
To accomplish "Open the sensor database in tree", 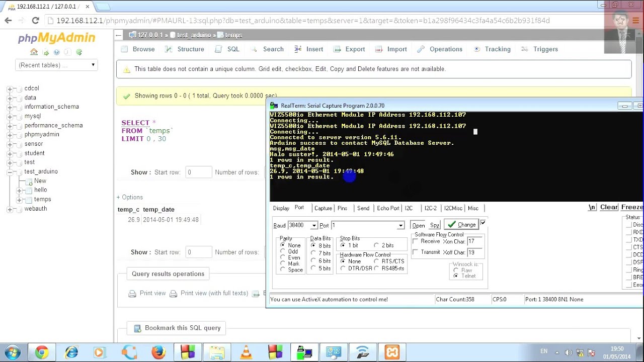I will (x=34, y=144).
